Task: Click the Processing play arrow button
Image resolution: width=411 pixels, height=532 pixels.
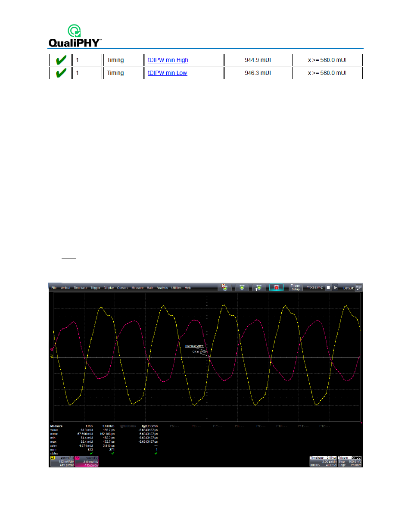Action: pos(335,287)
